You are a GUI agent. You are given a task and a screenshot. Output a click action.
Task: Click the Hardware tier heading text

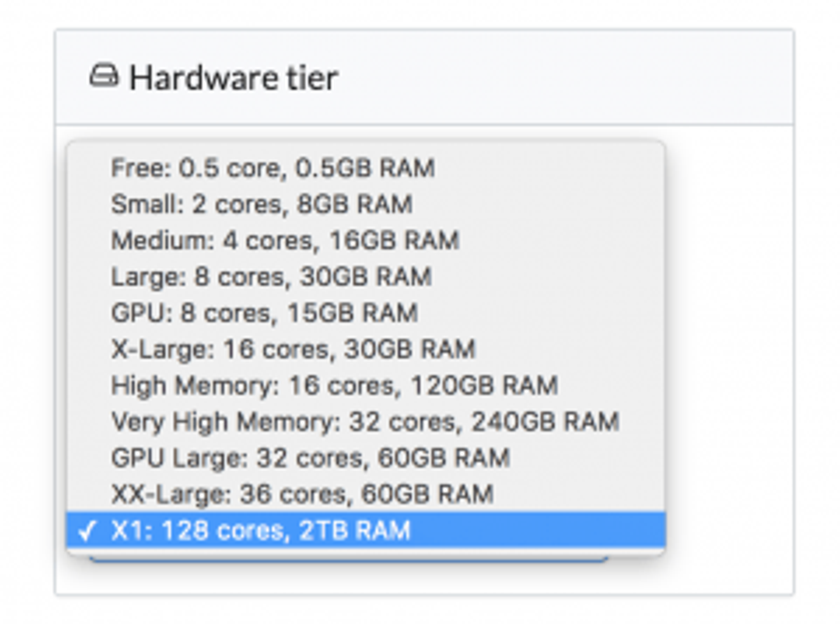(234, 78)
